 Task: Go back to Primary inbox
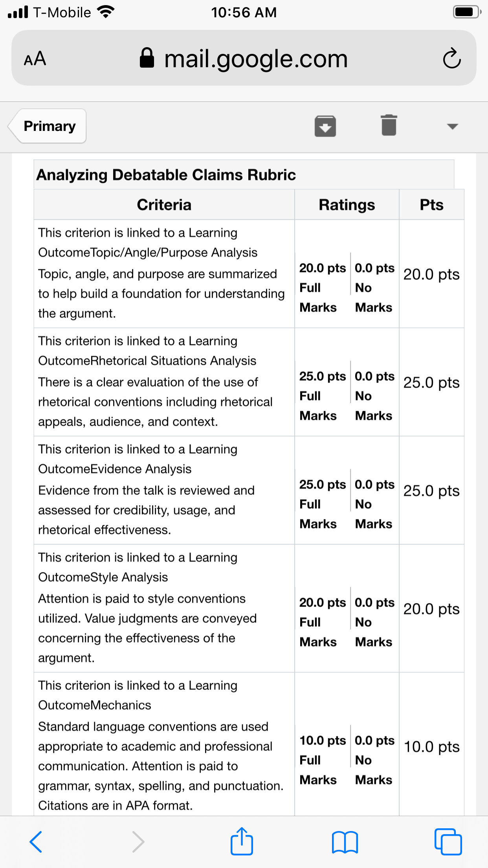[x=47, y=126]
